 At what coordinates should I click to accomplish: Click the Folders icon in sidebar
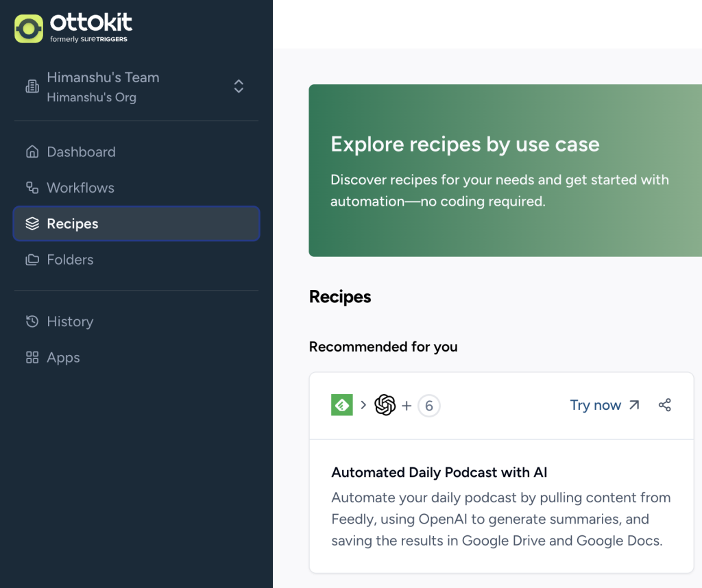[x=32, y=260]
